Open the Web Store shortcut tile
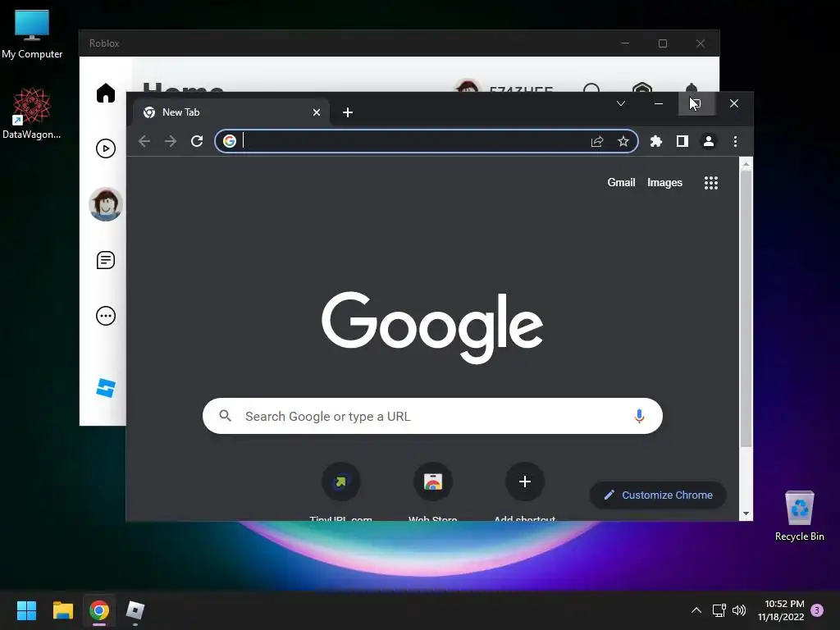 tap(433, 482)
